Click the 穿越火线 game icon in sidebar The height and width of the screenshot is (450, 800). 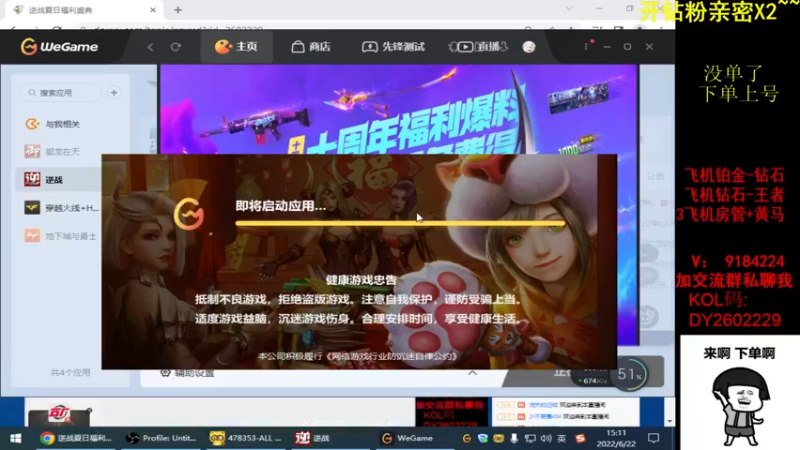click(32, 208)
